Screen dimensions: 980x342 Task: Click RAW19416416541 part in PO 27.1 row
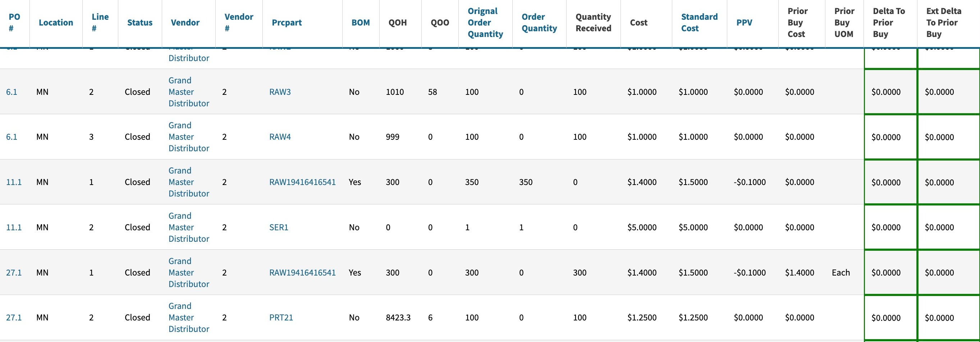[x=302, y=272]
